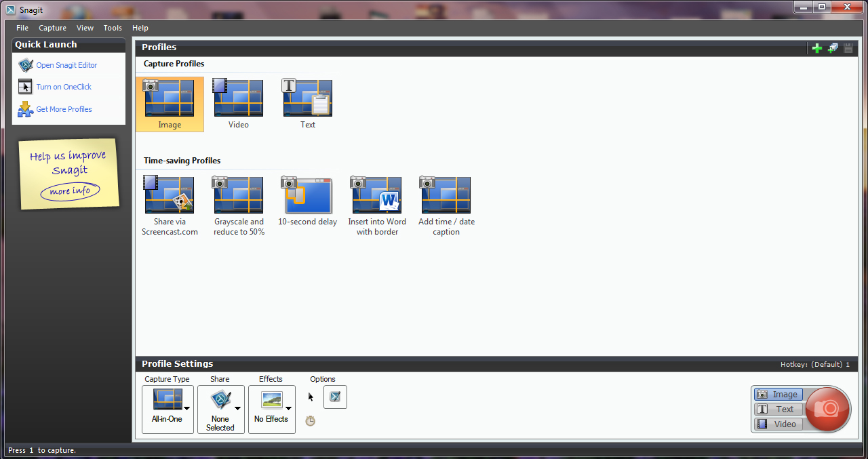Click the Time-saving Profiles heading

(182, 161)
